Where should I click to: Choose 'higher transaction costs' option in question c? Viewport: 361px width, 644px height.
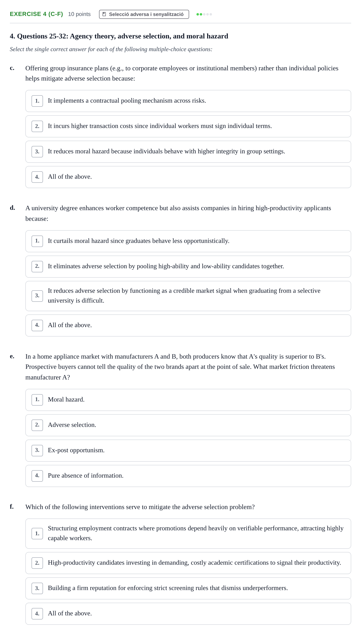(x=188, y=126)
